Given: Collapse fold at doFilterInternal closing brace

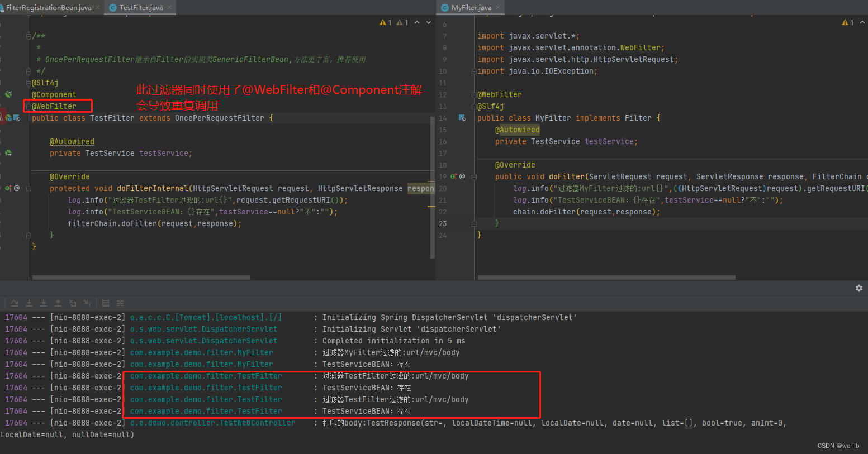Looking at the screenshot, I should click(x=29, y=236).
